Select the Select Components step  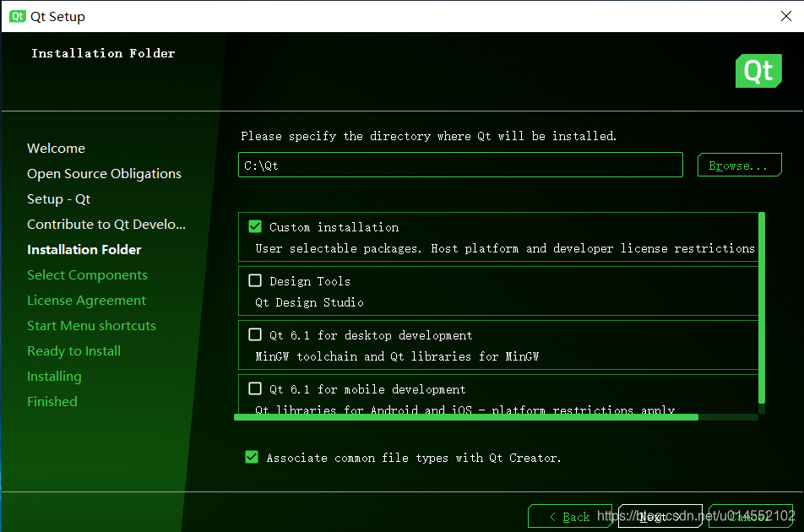click(87, 274)
